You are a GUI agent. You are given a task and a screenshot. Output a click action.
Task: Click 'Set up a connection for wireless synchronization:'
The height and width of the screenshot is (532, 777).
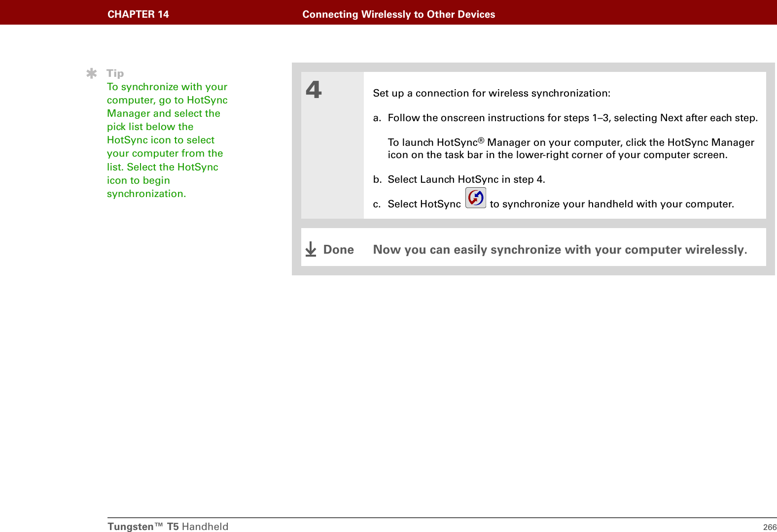[x=492, y=93]
